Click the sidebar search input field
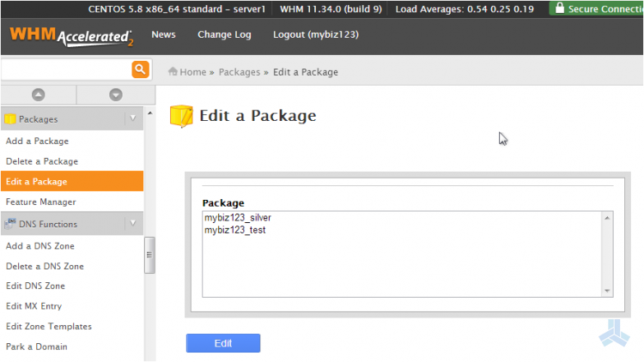 pyautogui.click(x=64, y=69)
